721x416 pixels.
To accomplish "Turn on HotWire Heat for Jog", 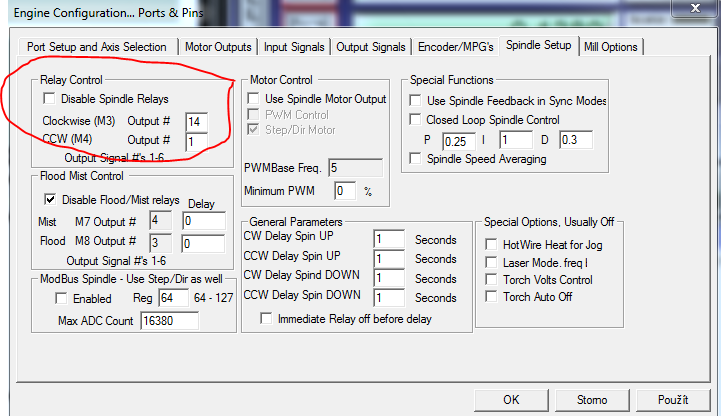I will 491,244.
